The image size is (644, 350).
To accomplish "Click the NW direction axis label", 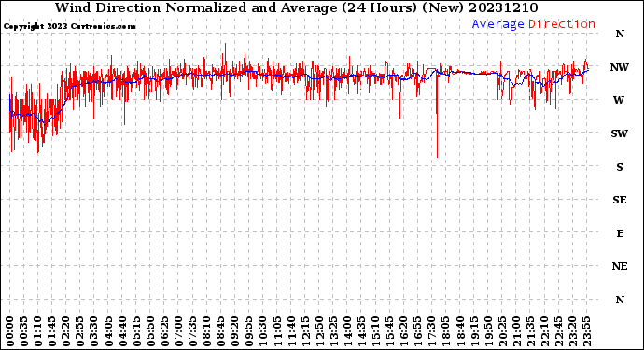I will click(x=620, y=67).
